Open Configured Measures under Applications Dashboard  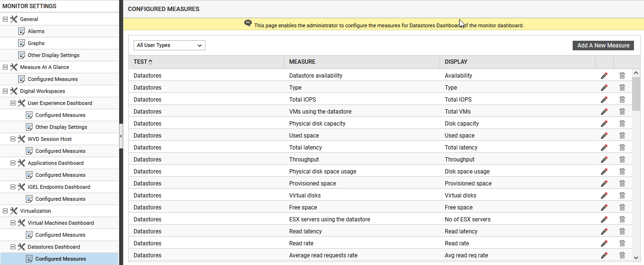[x=60, y=175]
